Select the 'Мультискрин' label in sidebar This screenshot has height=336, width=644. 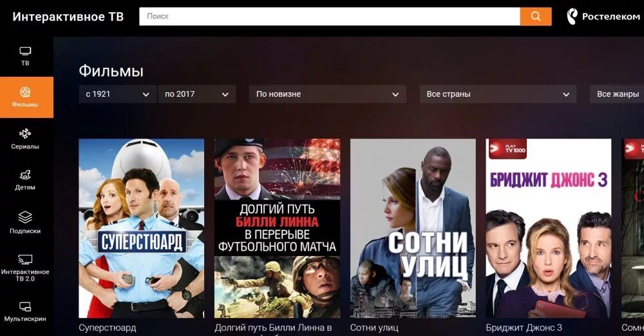[x=25, y=319]
